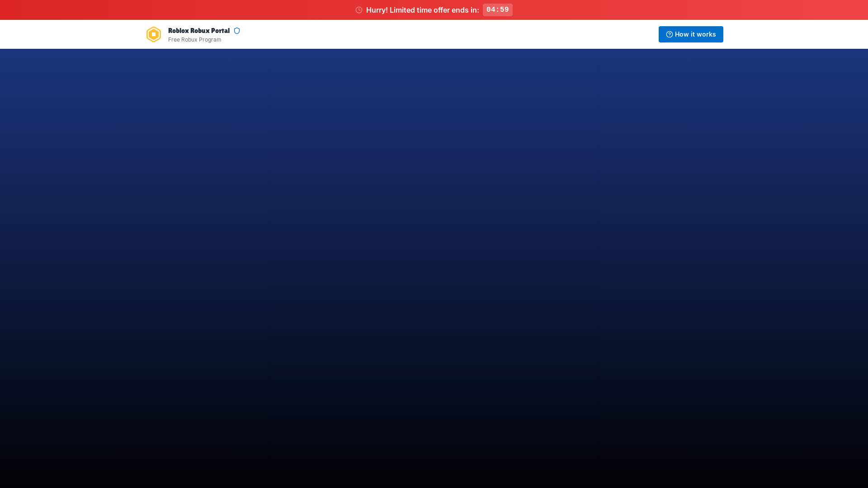Click the 04:59 countdown timer
Image resolution: width=868 pixels, height=488 pixels.
tap(498, 10)
